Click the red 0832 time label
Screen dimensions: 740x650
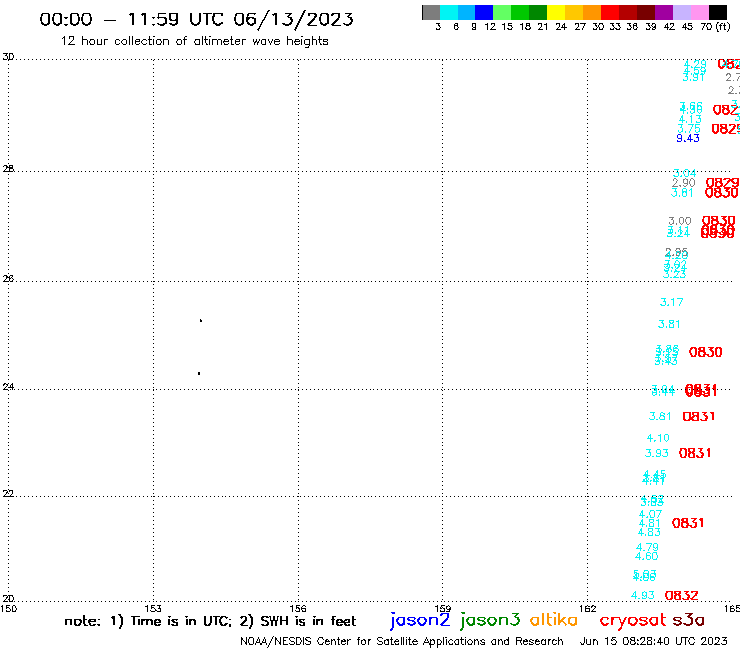click(x=681, y=596)
